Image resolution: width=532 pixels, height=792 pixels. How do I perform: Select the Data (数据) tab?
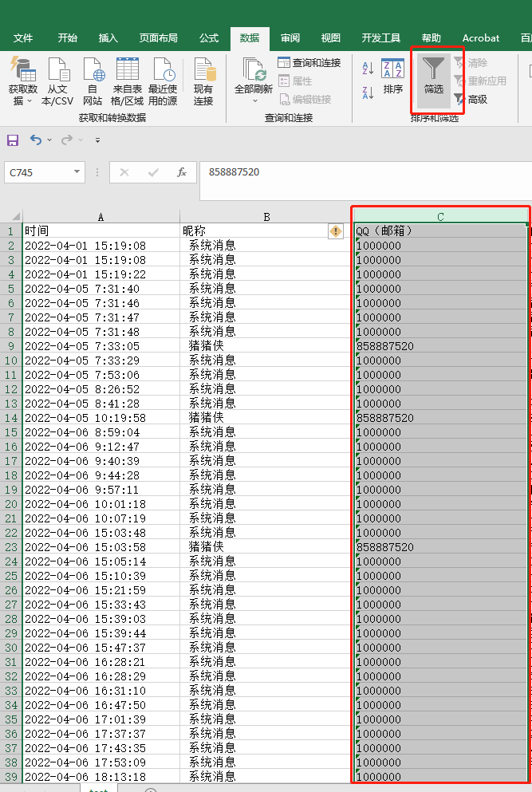tap(250, 37)
